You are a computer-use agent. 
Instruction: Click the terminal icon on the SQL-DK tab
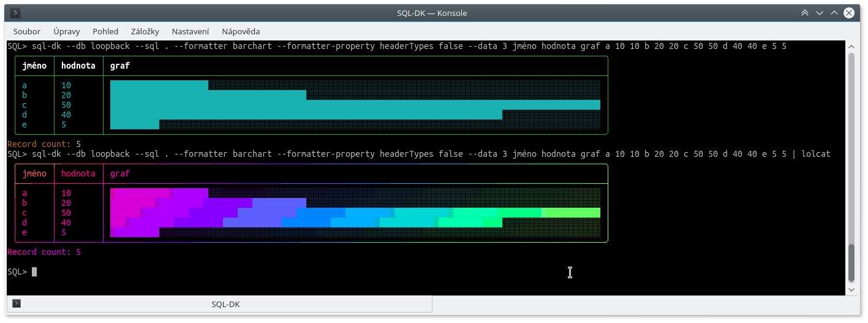click(x=17, y=303)
